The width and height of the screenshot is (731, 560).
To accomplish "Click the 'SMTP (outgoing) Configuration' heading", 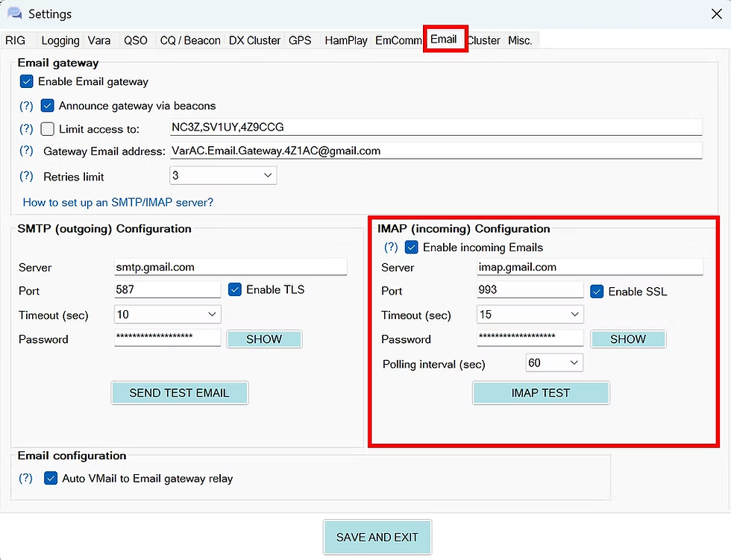I will 104,229.
